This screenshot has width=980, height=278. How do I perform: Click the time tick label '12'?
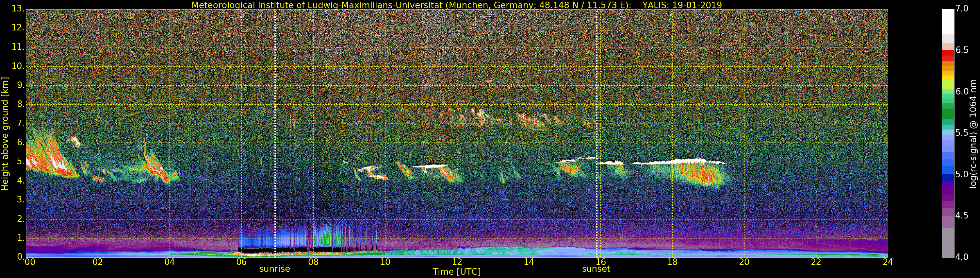(457, 262)
